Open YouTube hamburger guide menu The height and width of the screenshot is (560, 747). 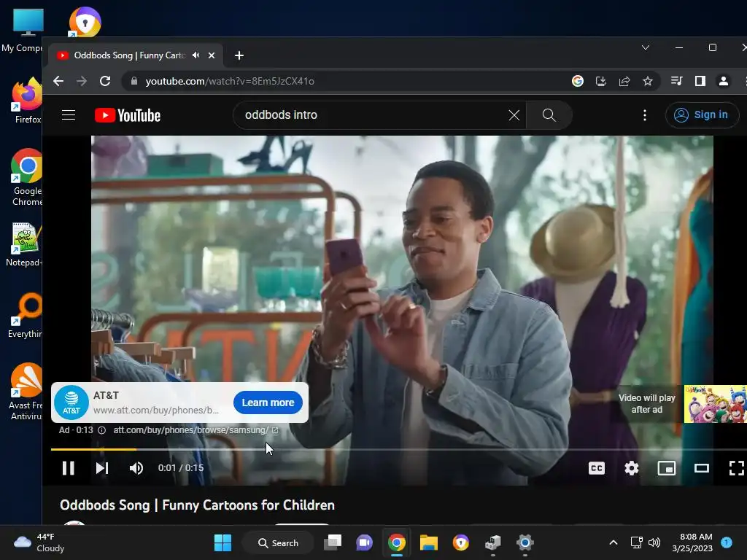[x=69, y=114]
